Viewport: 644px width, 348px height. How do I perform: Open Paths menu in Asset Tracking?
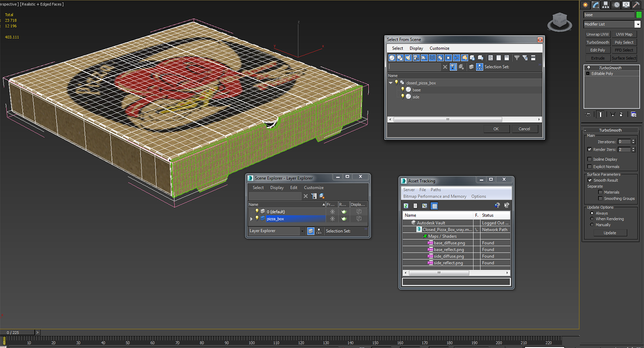click(x=436, y=190)
